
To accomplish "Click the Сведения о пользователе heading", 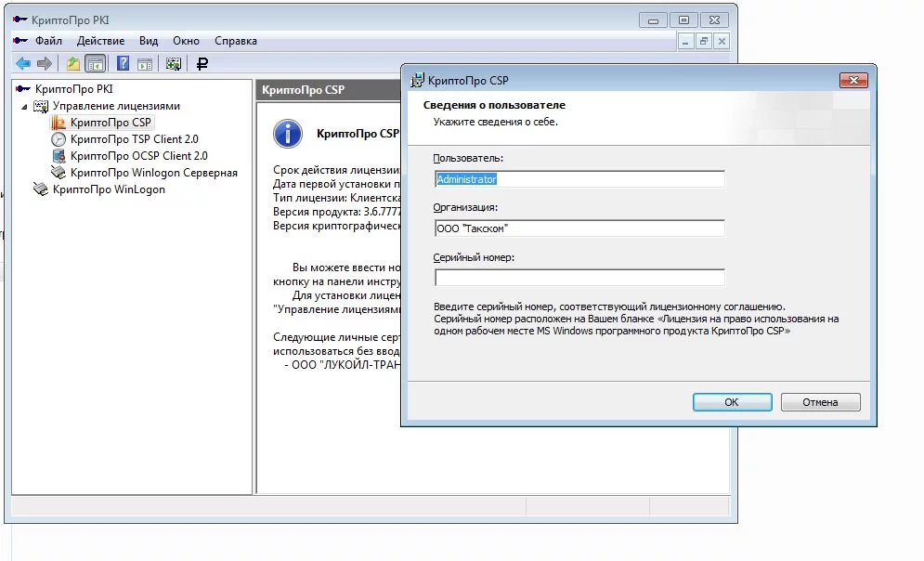I will pos(494,105).
